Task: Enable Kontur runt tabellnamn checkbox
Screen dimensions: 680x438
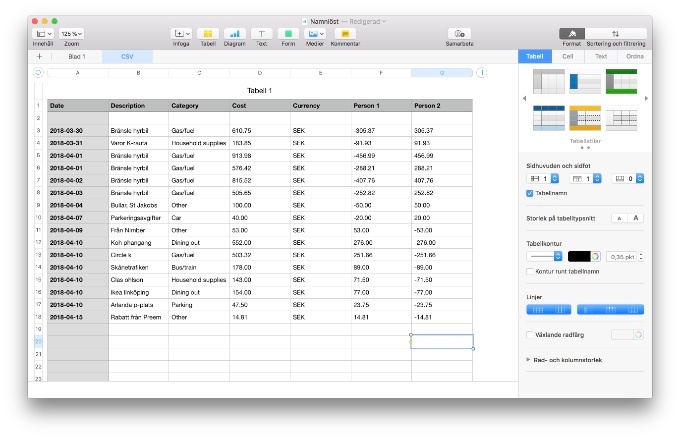Action: pos(530,271)
